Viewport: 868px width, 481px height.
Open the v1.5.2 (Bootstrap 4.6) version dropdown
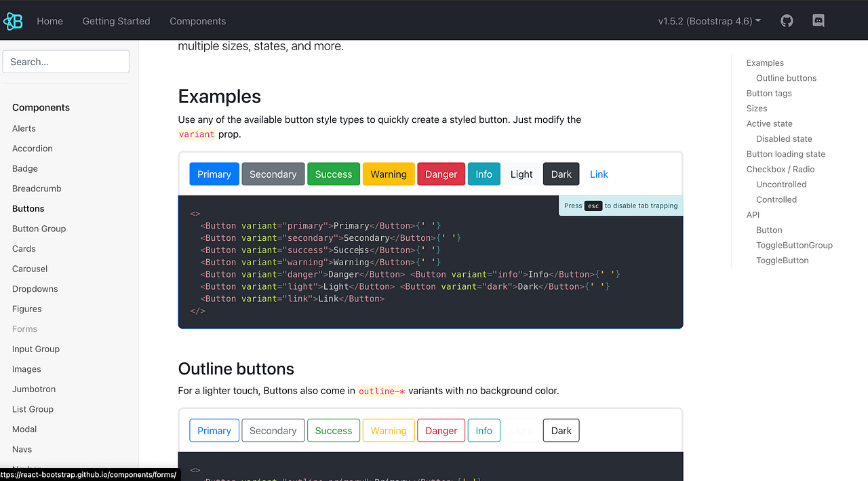coord(708,21)
